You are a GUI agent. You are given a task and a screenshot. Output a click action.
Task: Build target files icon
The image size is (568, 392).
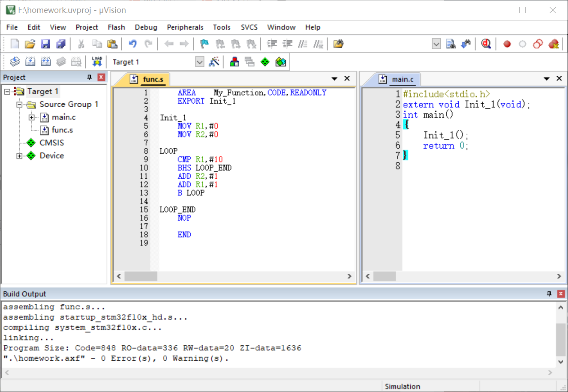coord(30,62)
